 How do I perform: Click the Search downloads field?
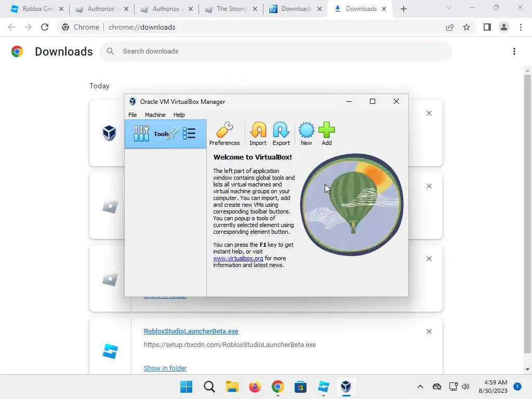276,51
